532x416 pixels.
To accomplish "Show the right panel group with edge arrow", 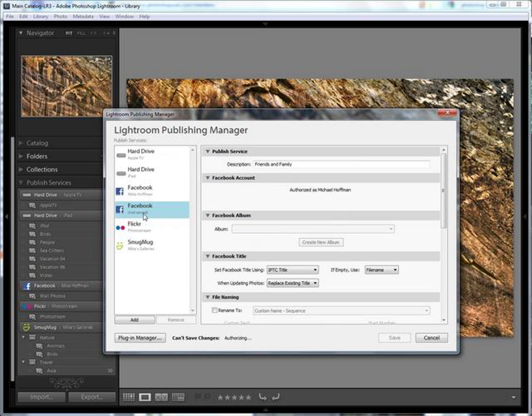I will 525,216.
